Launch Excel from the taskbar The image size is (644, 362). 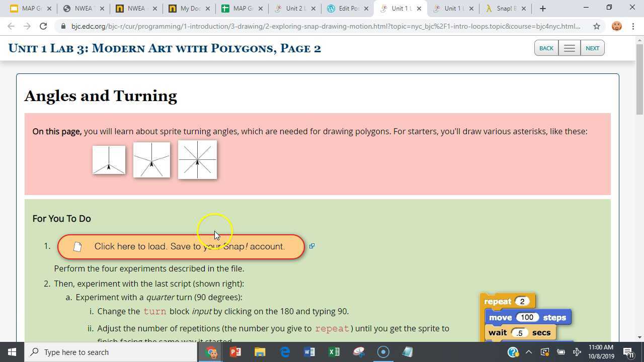tap(334, 352)
